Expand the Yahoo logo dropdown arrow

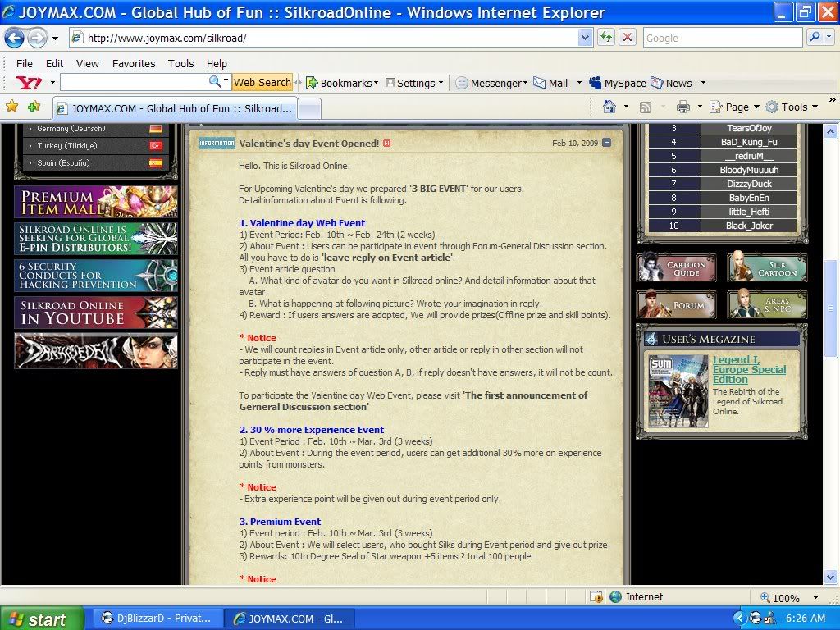(52, 83)
